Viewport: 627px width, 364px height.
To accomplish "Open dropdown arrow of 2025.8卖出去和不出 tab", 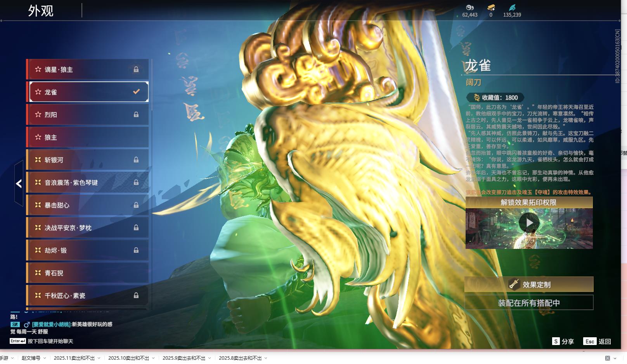I will 266,358.
